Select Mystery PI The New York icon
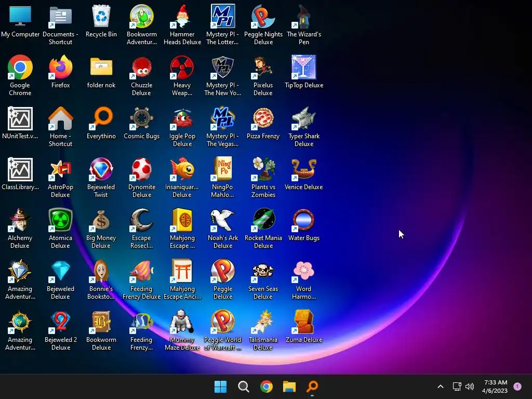Screen dimensions: 532x399 pyautogui.click(x=222, y=67)
